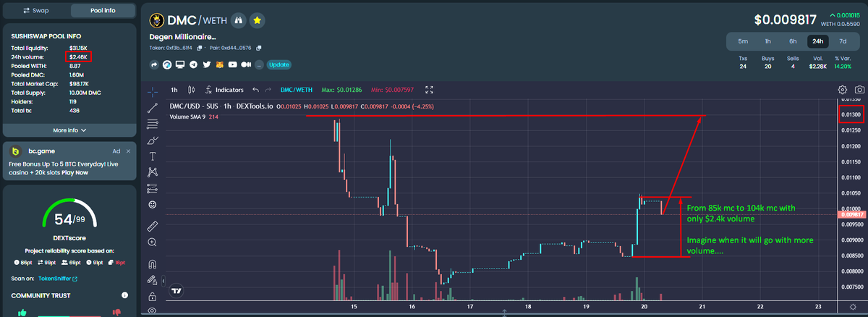This screenshot has height=317, width=868.
Task: Select the text annotation tool
Action: (153, 156)
